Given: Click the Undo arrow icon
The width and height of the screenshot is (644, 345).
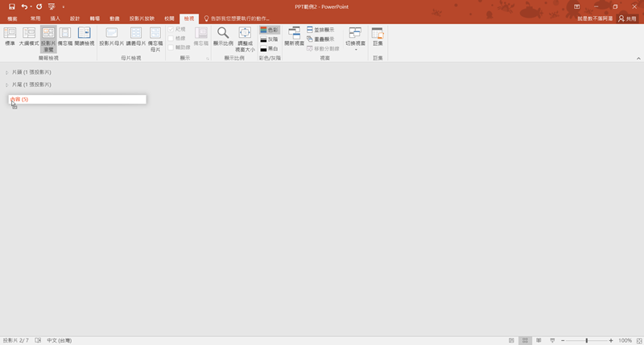Looking at the screenshot, I should coord(24,6).
